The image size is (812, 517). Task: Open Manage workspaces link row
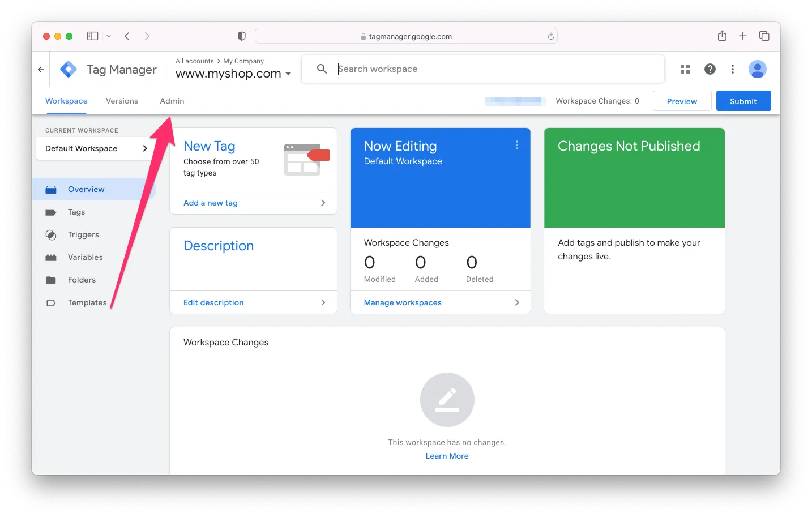tap(441, 302)
